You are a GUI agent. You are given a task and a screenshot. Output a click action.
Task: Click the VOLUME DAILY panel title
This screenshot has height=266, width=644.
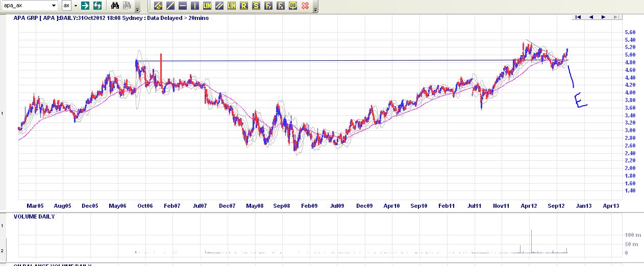tap(34, 216)
